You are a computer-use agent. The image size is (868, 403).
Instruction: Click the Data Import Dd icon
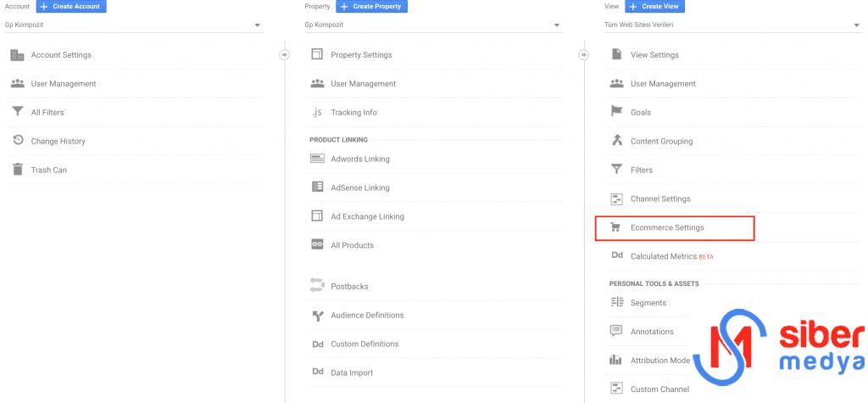317,372
